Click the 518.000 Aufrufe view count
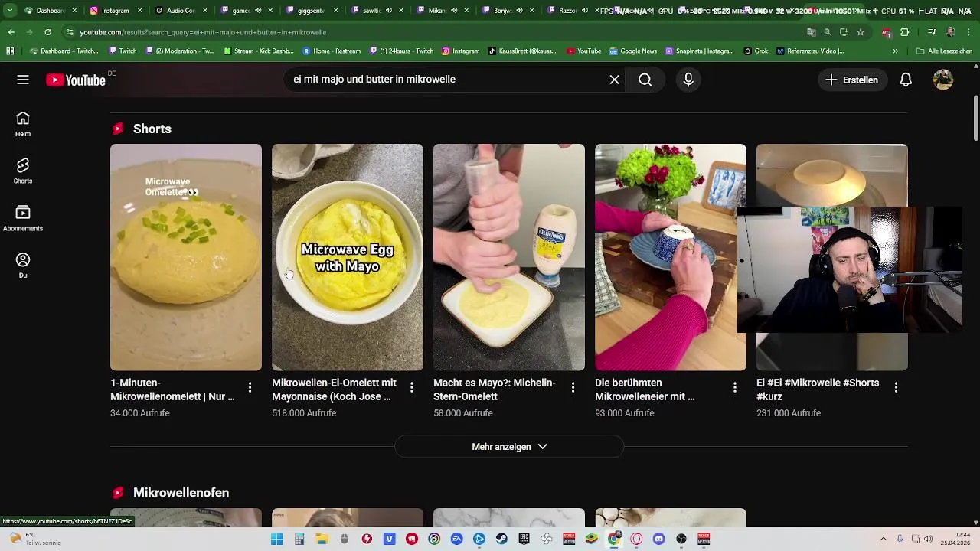The image size is (980, 551). pos(304,413)
